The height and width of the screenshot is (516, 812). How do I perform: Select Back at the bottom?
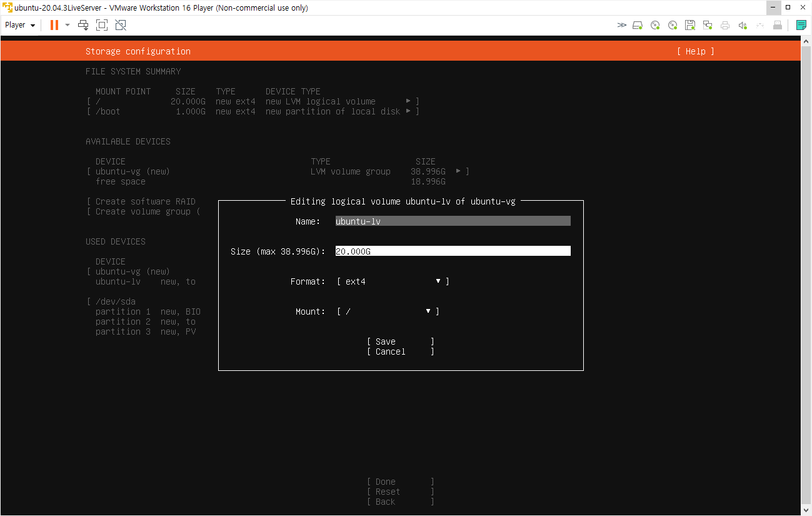tap(400, 502)
